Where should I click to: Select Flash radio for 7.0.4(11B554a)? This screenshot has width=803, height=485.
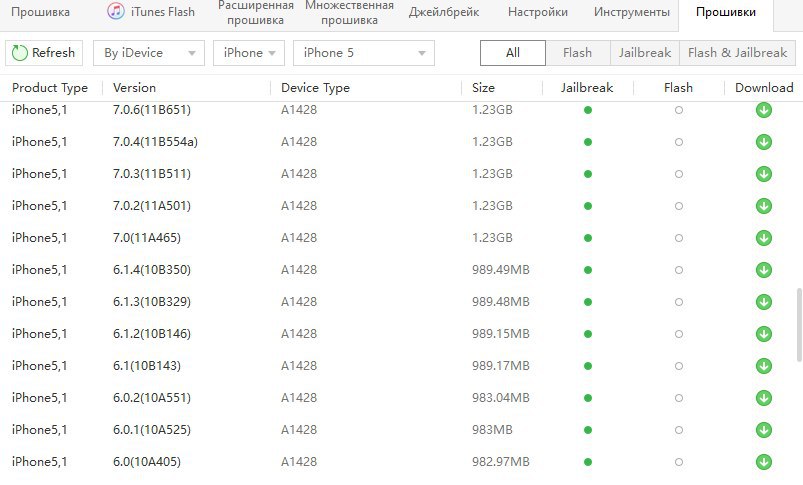click(679, 142)
